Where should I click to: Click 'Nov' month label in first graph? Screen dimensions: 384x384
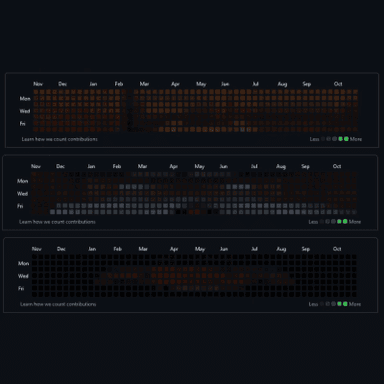click(x=38, y=84)
